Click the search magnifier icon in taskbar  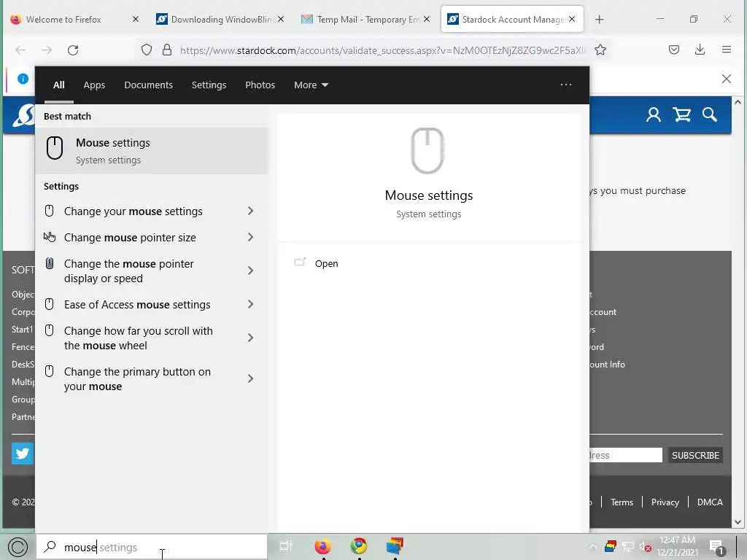click(x=50, y=547)
